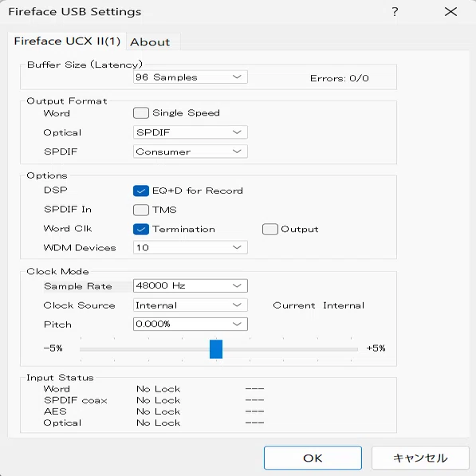Click the Word input No Lock status
This screenshot has width=476, height=476.
point(159,389)
